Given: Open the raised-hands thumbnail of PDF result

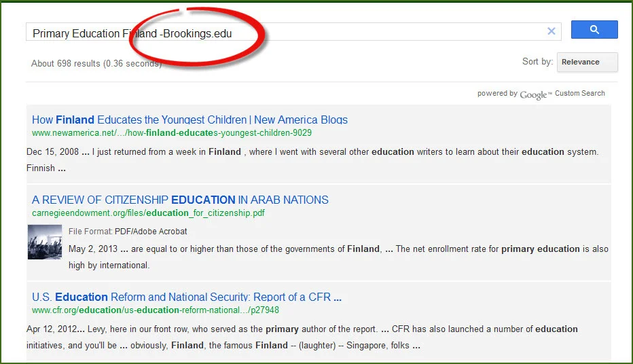Looking at the screenshot, I should [45, 242].
